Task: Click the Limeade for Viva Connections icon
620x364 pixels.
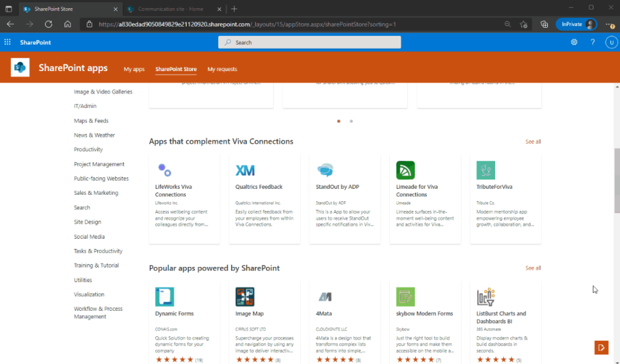Action: (x=405, y=170)
